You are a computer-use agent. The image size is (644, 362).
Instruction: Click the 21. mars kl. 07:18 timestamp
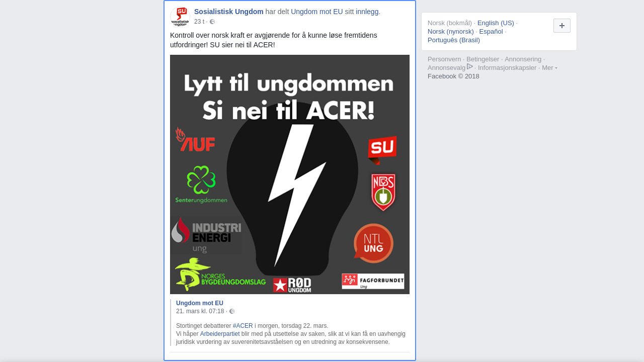pyautogui.click(x=200, y=311)
